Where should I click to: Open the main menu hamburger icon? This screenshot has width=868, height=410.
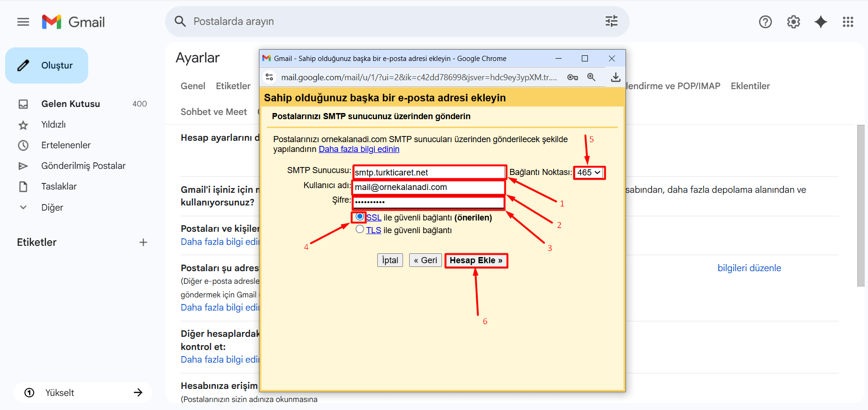click(x=23, y=22)
